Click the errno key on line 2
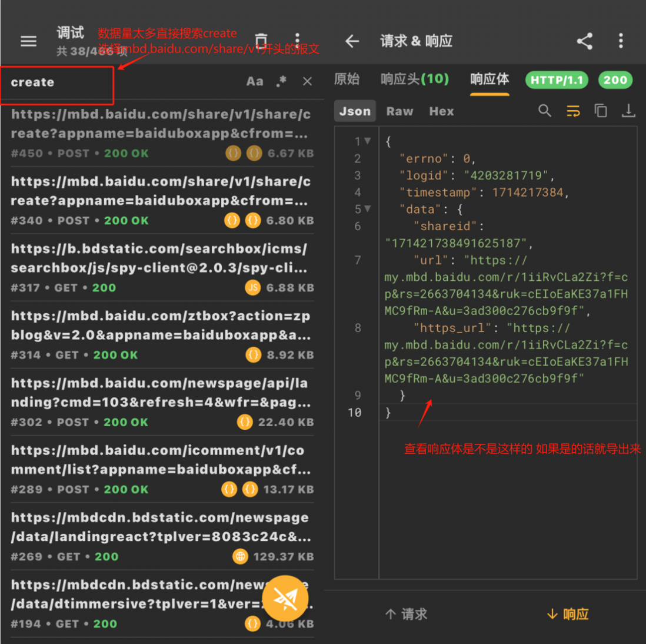 pyautogui.click(x=424, y=159)
